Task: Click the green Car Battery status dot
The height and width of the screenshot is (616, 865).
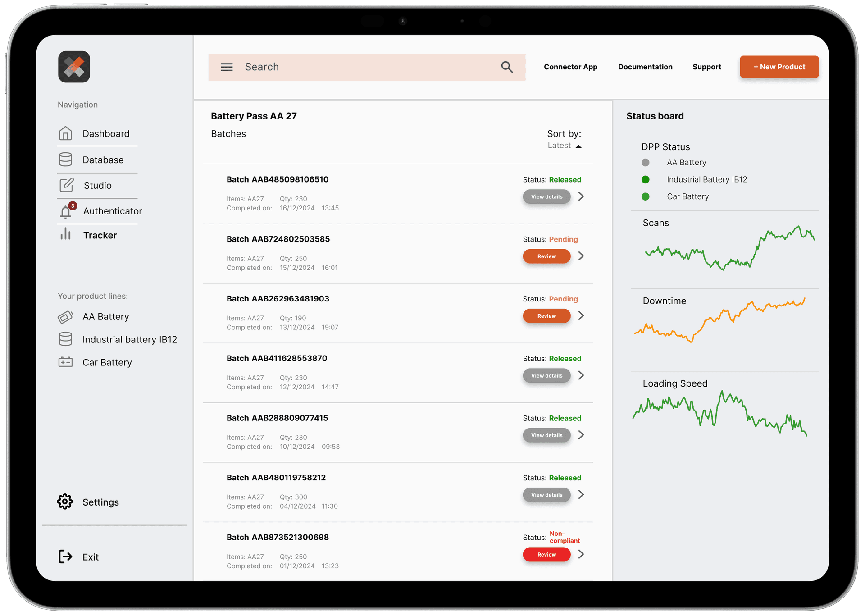Action: [x=645, y=196]
